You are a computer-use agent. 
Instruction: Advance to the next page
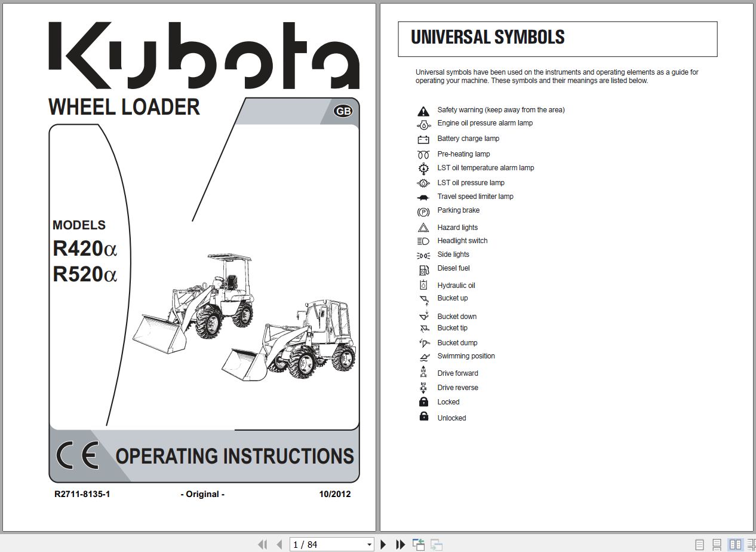click(x=383, y=544)
